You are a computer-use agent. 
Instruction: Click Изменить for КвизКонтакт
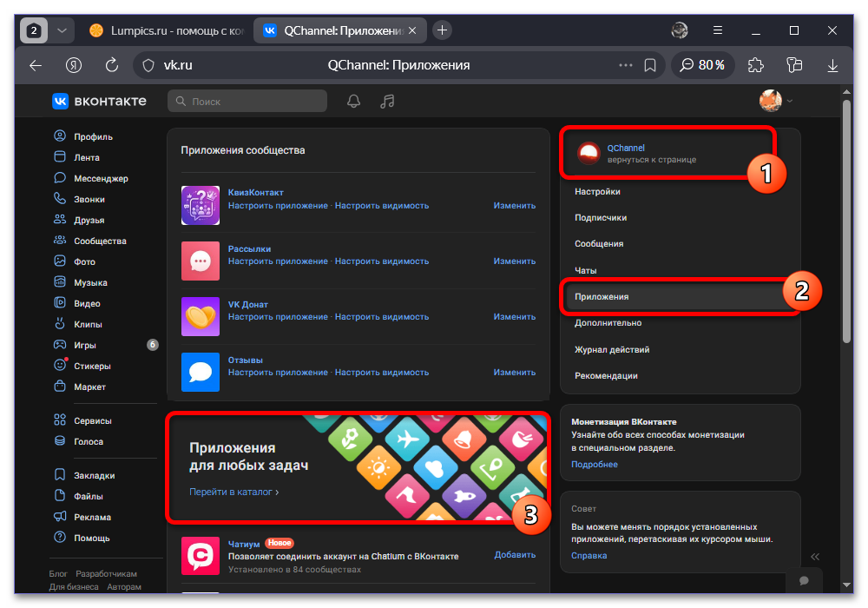pyautogui.click(x=514, y=206)
